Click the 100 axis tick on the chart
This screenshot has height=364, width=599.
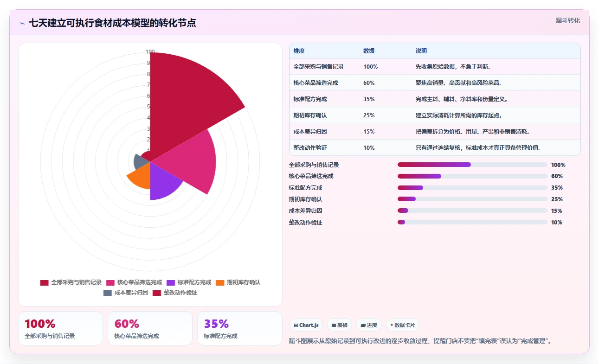(x=150, y=52)
